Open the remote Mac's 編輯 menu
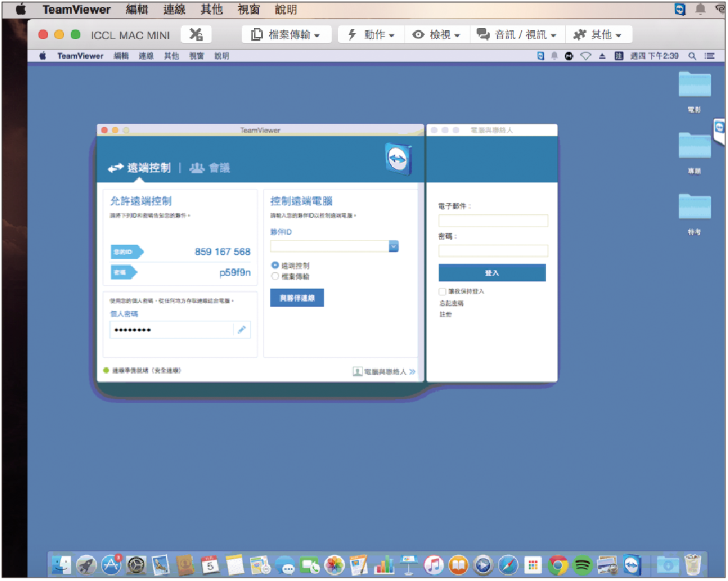The image size is (728, 581). 121,56
